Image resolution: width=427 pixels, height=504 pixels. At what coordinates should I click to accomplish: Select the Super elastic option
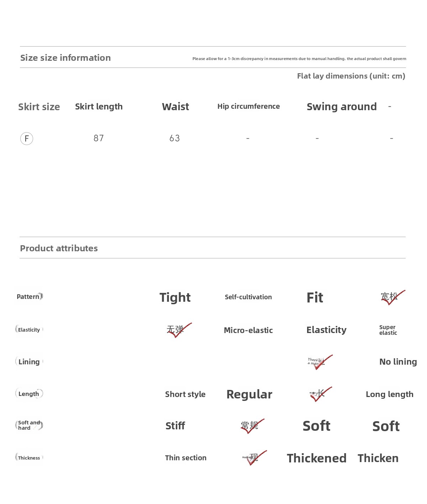[x=388, y=330]
